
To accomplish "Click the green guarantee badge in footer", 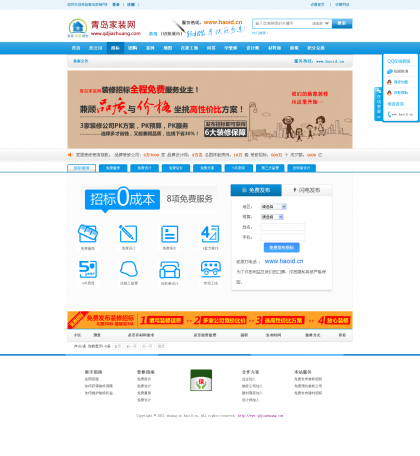I will [x=201, y=380].
